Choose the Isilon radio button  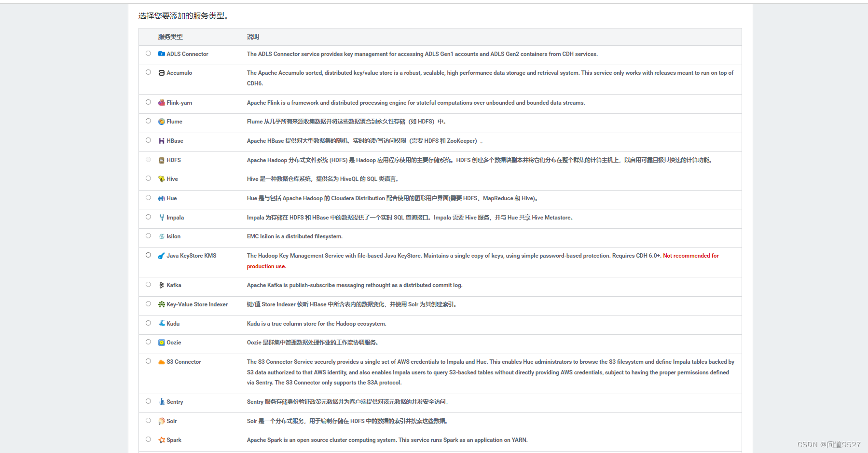(148, 236)
